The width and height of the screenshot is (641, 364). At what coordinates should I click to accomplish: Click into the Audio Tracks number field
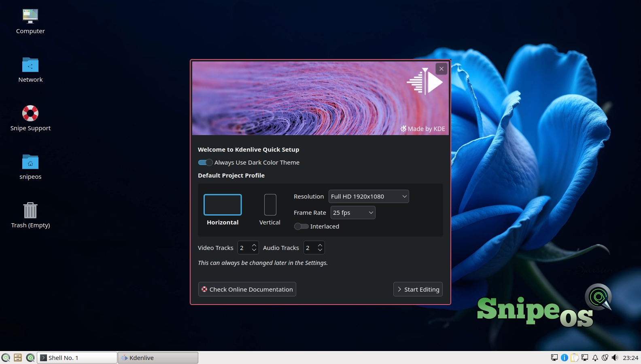click(310, 248)
